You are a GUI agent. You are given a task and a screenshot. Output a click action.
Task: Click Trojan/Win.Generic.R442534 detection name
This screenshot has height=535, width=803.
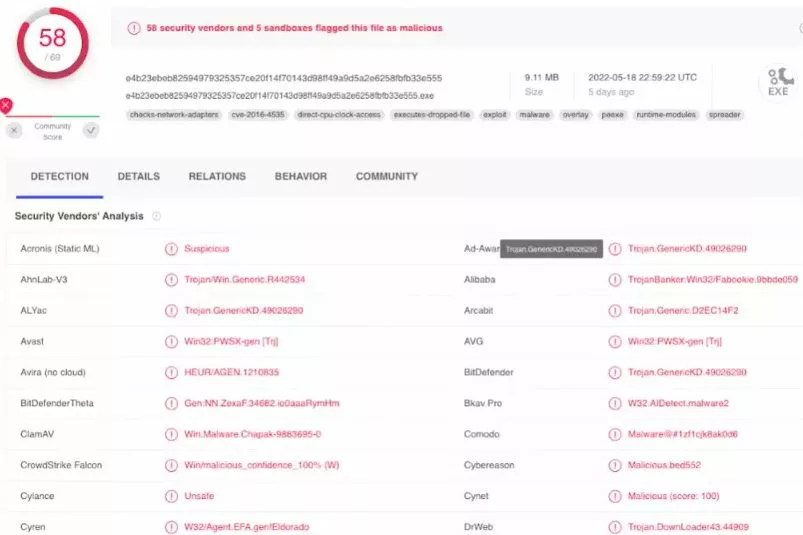[245, 280]
